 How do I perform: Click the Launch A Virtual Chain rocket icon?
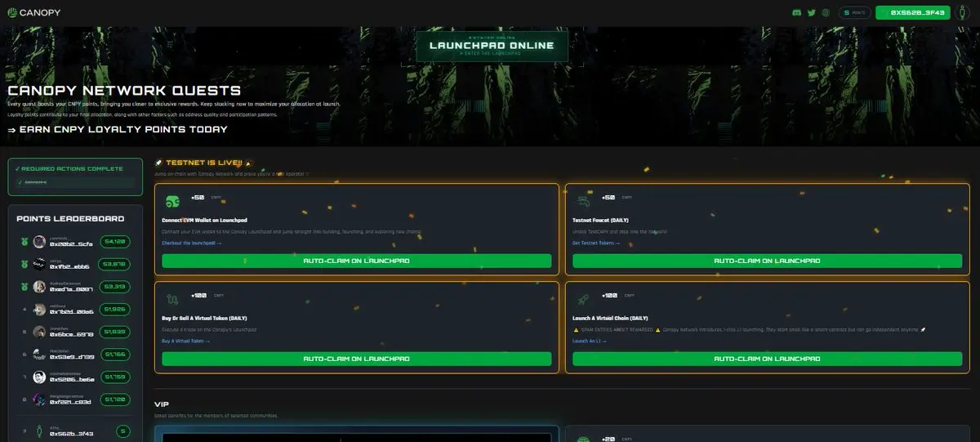click(x=584, y=299)
